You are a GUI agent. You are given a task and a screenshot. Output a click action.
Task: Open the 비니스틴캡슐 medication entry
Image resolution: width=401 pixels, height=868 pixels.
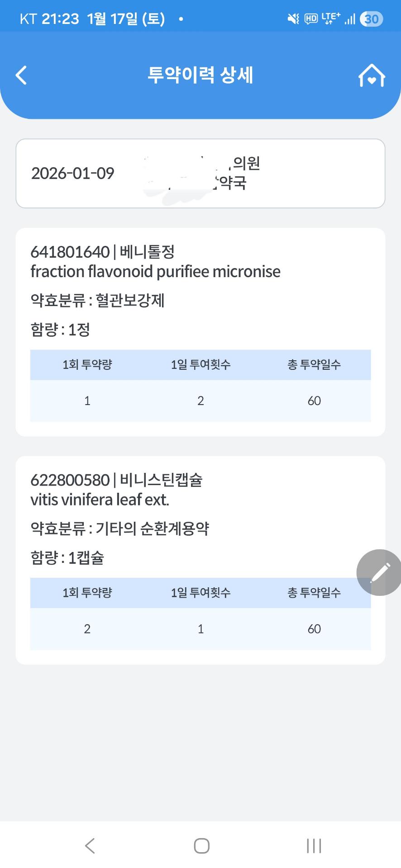(161, 480)
